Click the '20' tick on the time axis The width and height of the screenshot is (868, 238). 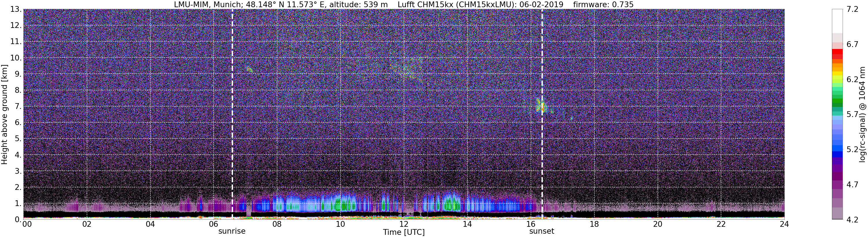click(x=658, y=224)
